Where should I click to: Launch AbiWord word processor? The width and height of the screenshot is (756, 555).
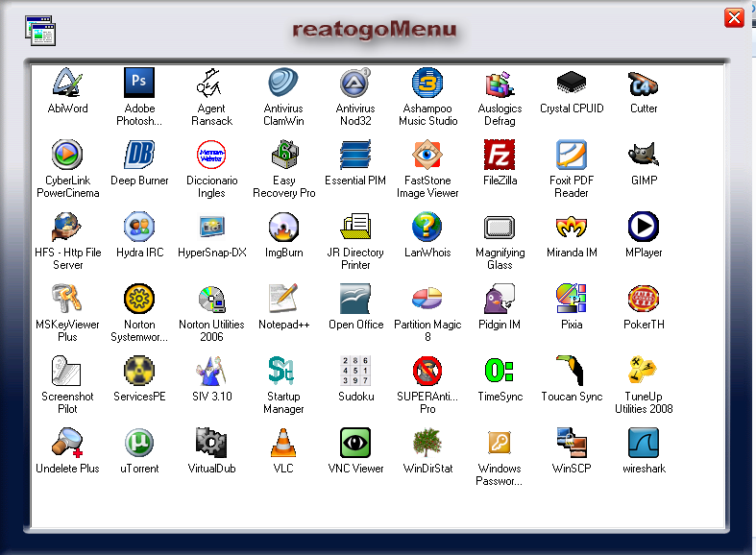coord(67,83)
